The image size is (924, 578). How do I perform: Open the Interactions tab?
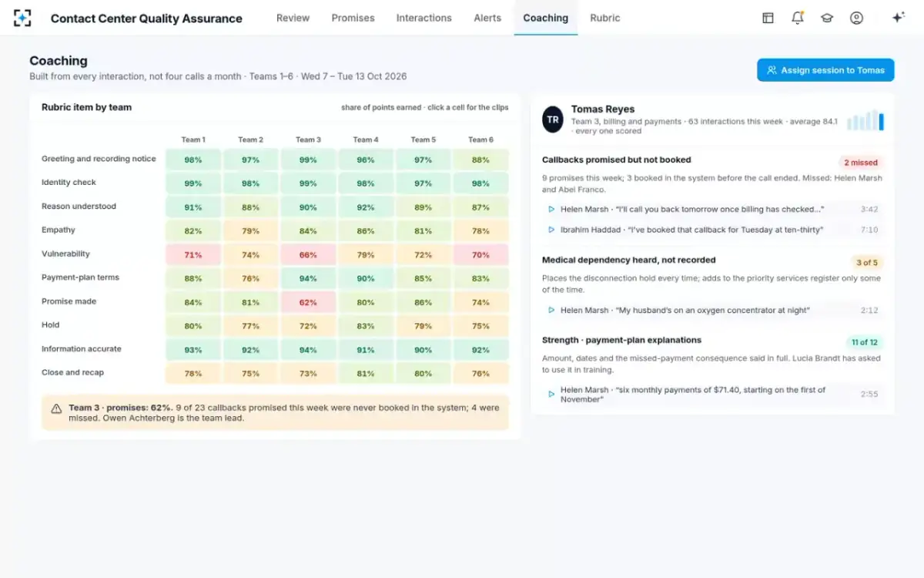(424, 18)
